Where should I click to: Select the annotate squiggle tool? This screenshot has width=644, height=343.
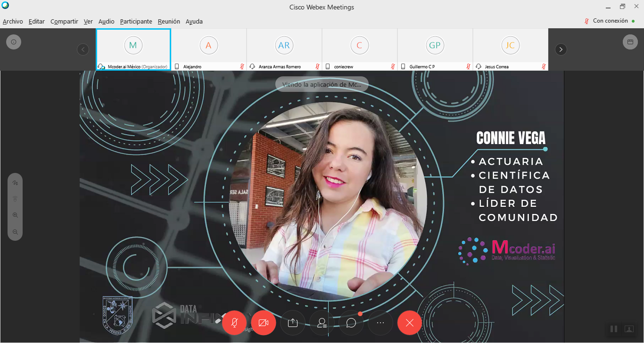pos(15,182)
